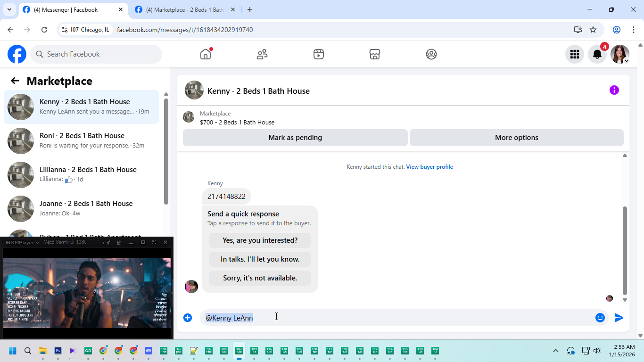This screenshot has width=644, height=362.
Task: Show hidden system tray icons chevron
Action: [x=556, y=351]
